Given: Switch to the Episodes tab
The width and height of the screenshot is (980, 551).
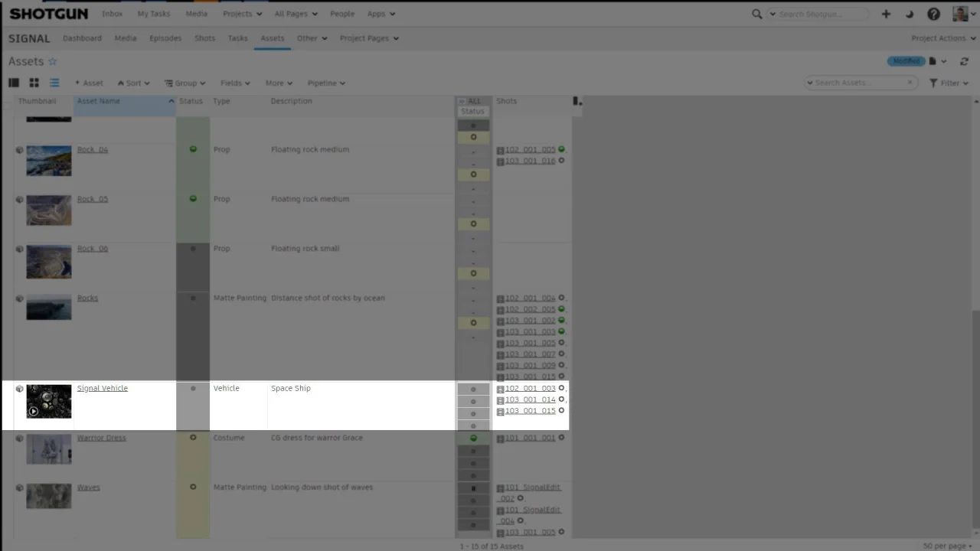Looking at the screenshot, I should point(165,38).
